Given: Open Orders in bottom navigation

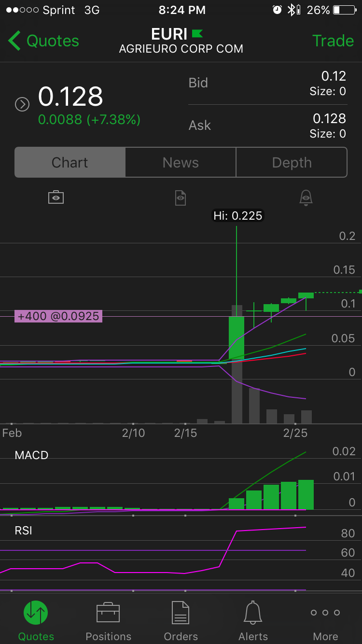Looking at the screenshot, I should [181, 620].
